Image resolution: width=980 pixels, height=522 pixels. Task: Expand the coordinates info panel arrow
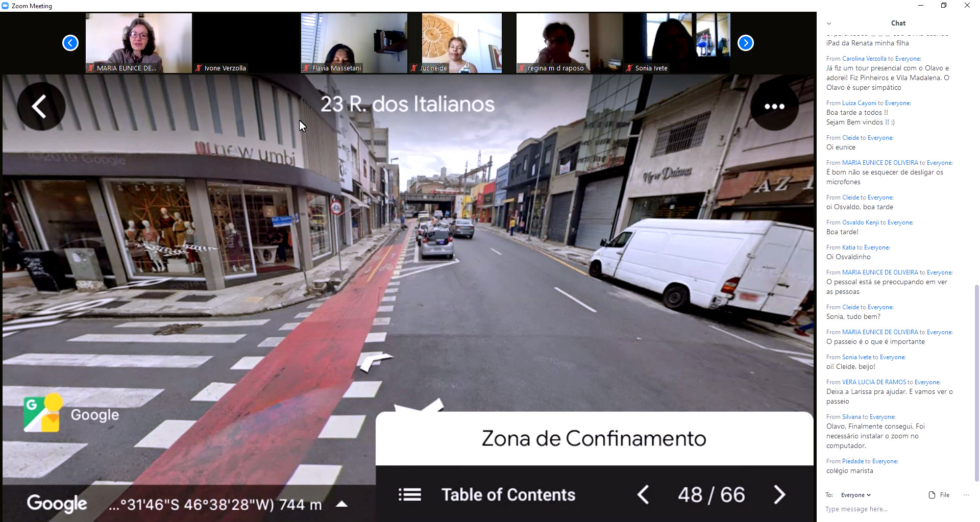pyautogui.click(x=341, y=504)
